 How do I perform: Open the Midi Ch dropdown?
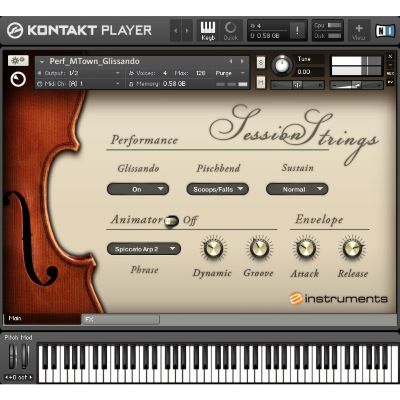(79, 84)
